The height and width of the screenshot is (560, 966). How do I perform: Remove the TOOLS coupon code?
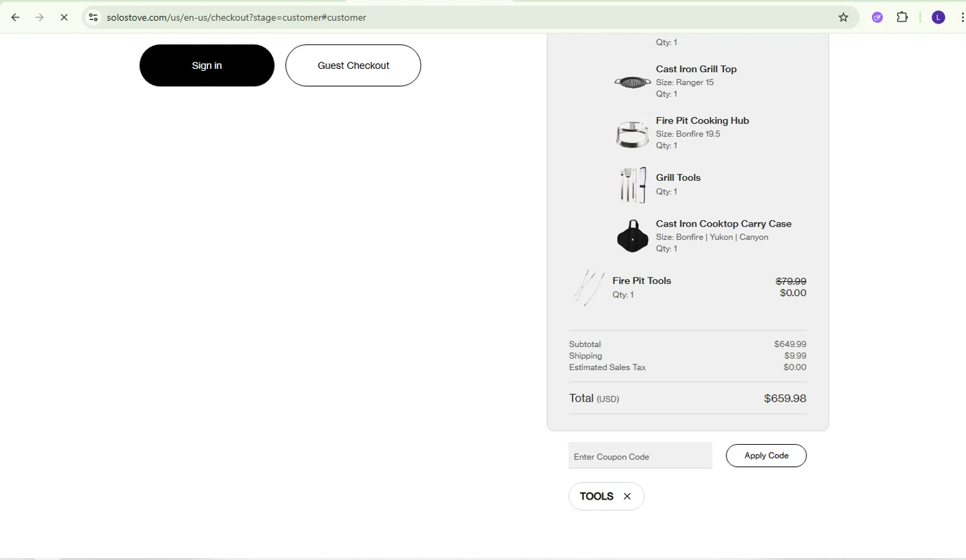point(627,496)
